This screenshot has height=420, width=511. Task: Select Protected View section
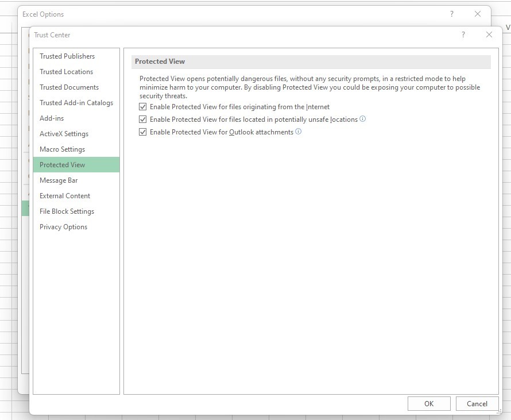pos(76,165)
